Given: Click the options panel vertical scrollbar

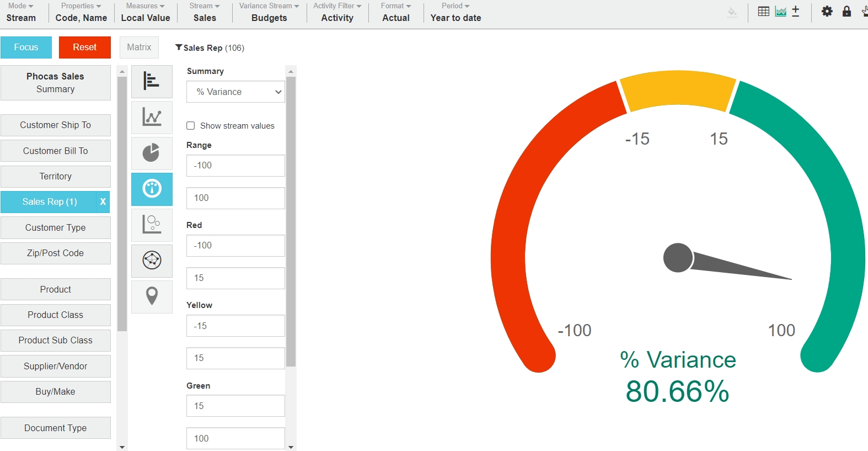Looking at the screenshot, I should click(x=291, y=221).
